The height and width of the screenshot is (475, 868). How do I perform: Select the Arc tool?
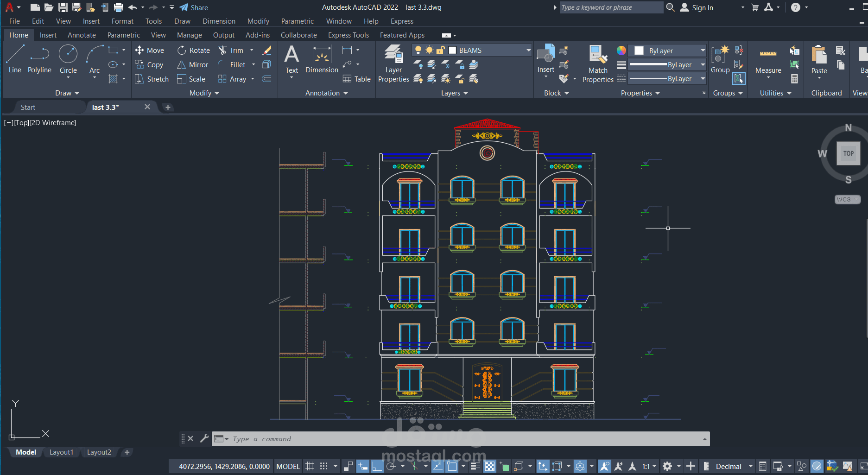(95, 59)
